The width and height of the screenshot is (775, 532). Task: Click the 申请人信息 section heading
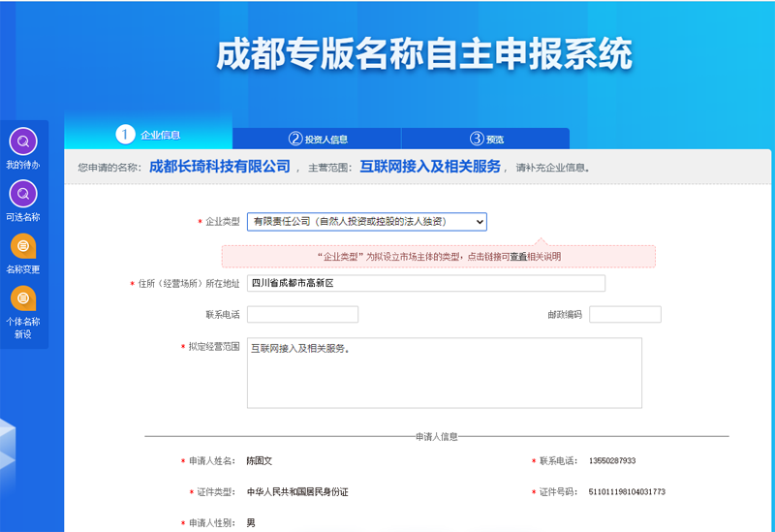pos(437,437)
